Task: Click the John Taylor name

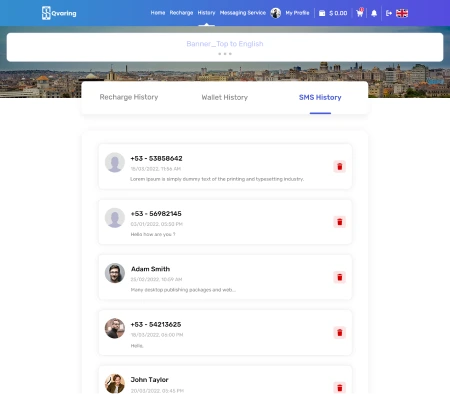Action: click(x=149, y=380)
